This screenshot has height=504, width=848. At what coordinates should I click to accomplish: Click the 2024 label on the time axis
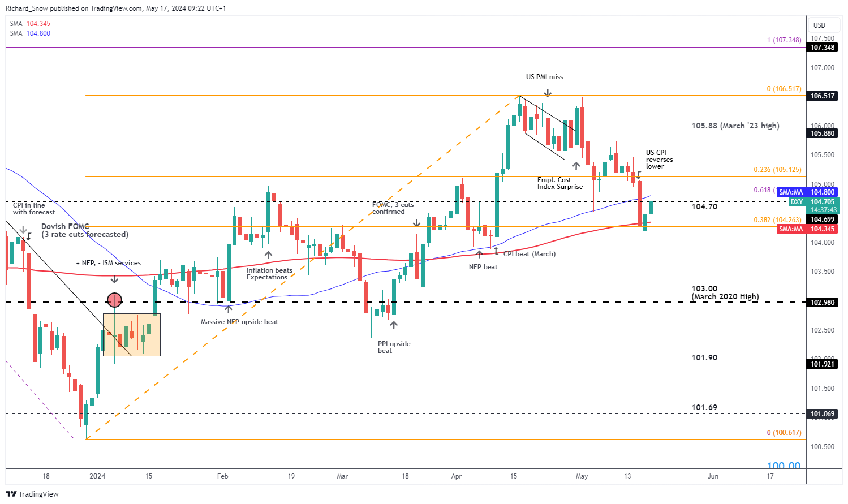pyautogui.click(x=97, y=476)
